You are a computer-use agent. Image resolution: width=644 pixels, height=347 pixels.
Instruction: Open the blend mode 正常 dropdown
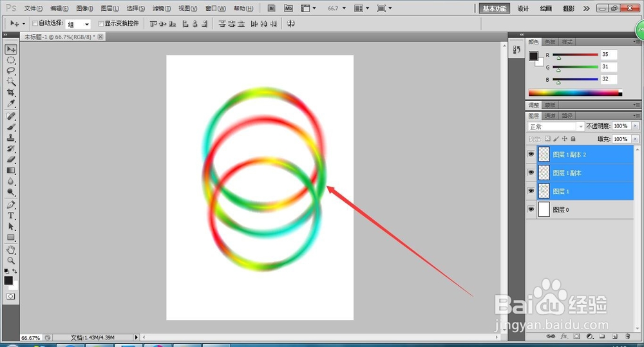(555, 126)
